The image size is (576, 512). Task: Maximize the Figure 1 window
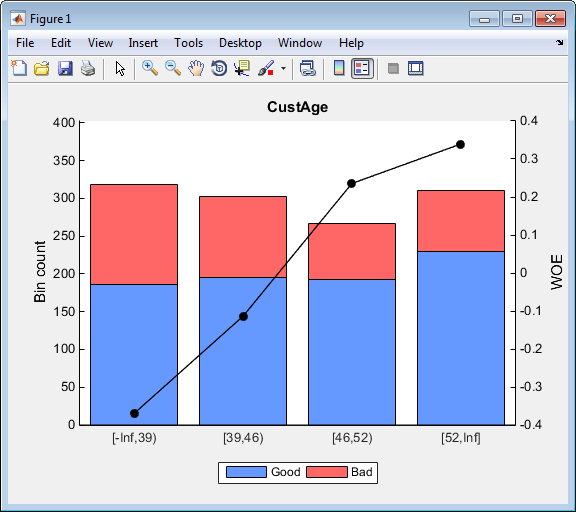coord(517,19)
